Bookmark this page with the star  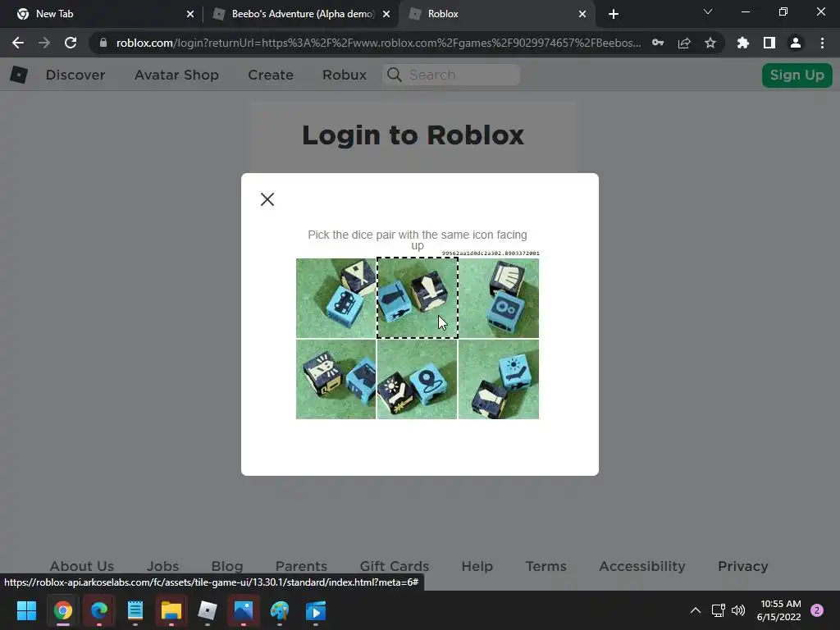(x=710, y=43)
